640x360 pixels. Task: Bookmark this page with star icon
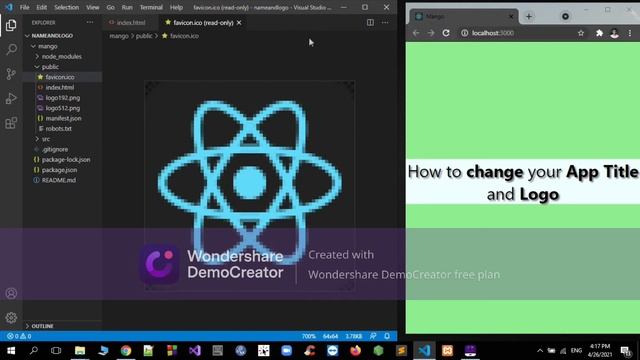581,33
